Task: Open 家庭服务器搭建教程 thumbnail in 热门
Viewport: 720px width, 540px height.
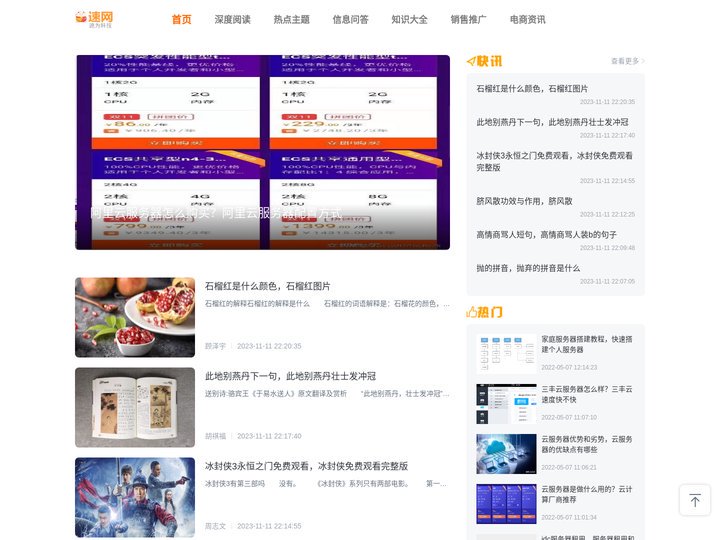Action: click(506, 354)
